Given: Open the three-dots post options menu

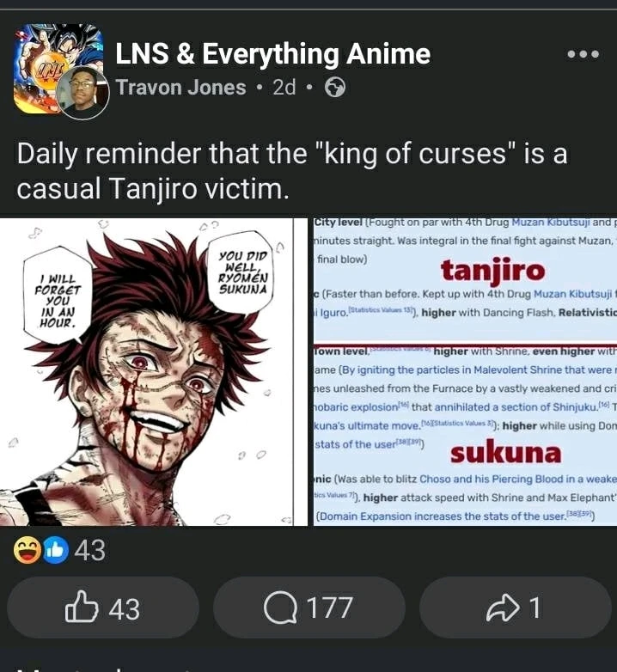Looking at the screenshot, I should (583, 54).
